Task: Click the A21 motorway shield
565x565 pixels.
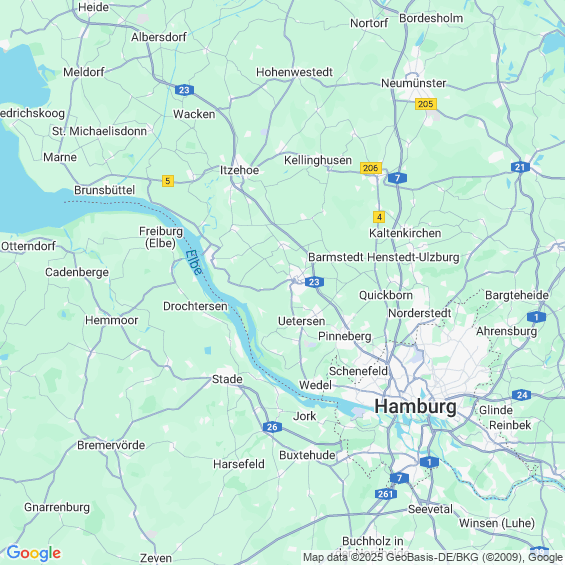Action: point(520,167)
